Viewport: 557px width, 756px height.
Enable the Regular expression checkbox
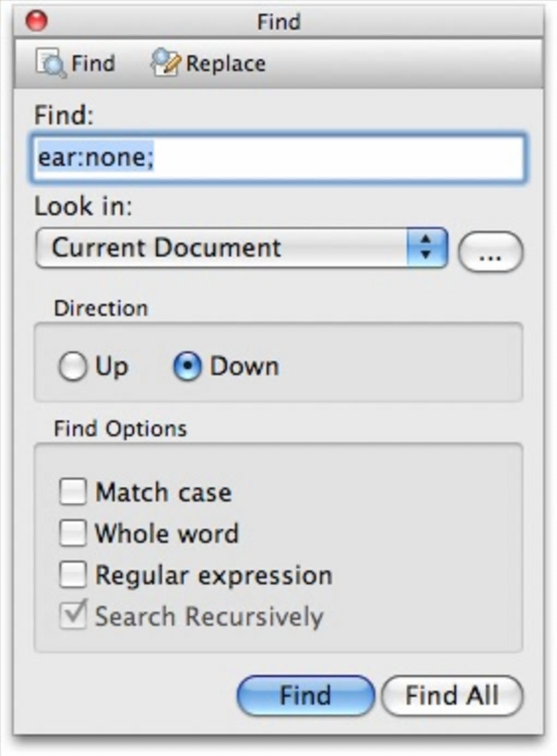[x=73, y=575]
